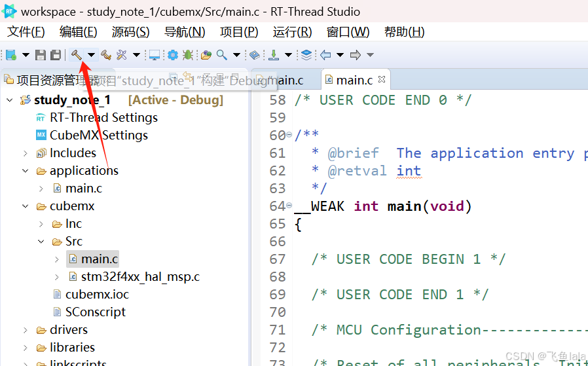Click the 'USER CODE BEGIN 1' comment line
The image size is (588, 366).
409,259
